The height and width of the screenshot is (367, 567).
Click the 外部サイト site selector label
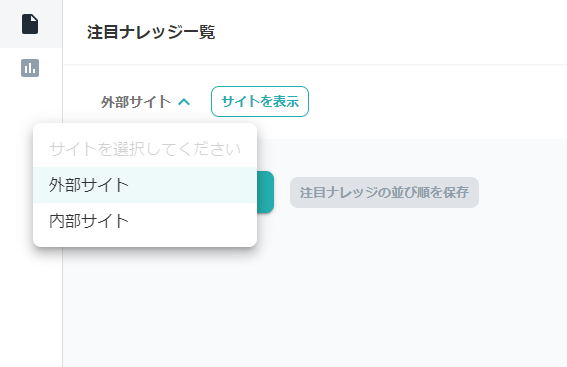136,102
